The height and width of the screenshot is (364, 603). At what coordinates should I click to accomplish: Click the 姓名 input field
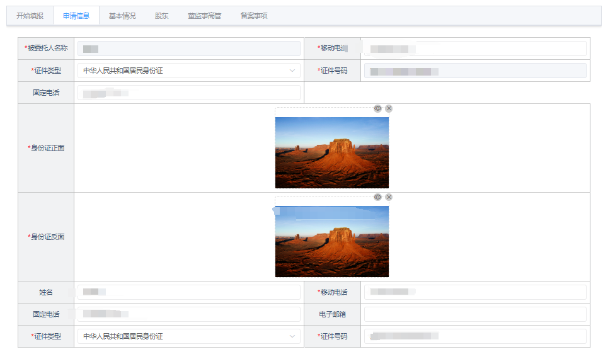tap(189, 292)
